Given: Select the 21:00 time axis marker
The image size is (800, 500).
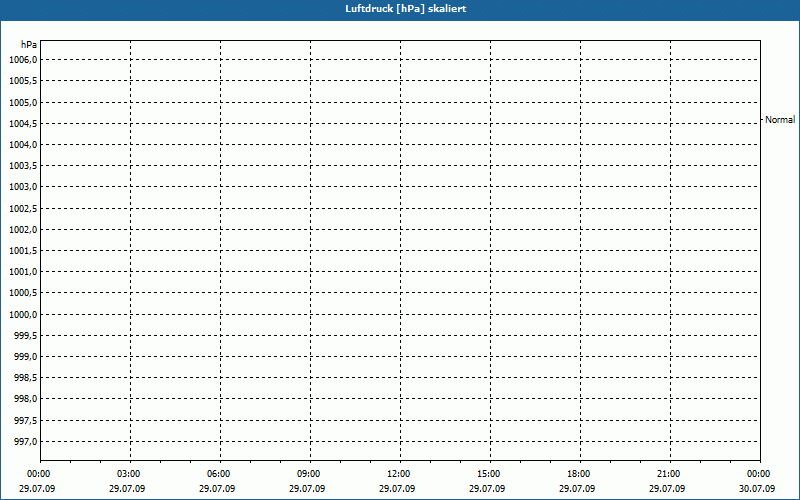Looking at the screenshot, I should (669, 474).
